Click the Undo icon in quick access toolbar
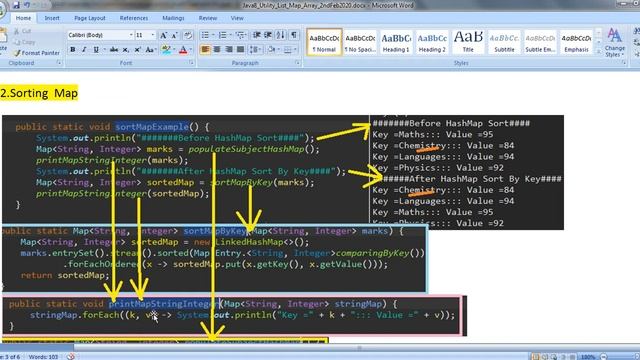The height and width of the screenshot is (360, 640). tap(27, 5)
